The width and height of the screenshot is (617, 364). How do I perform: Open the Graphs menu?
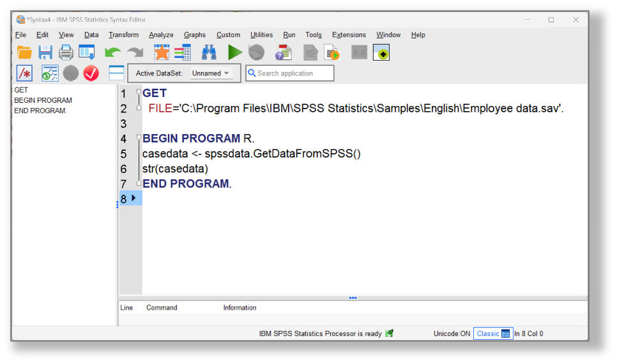(x=195, y=34)
